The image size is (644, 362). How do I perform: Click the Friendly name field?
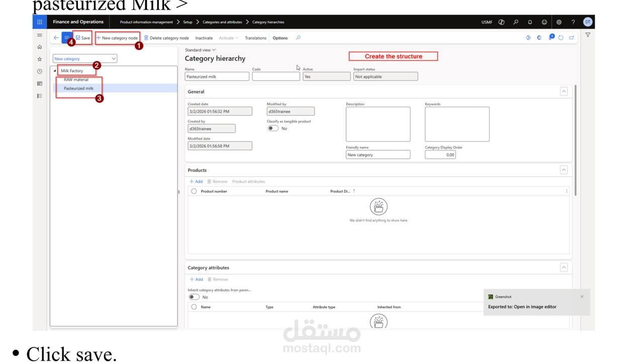pyautogui.click(x=378, y=155)
